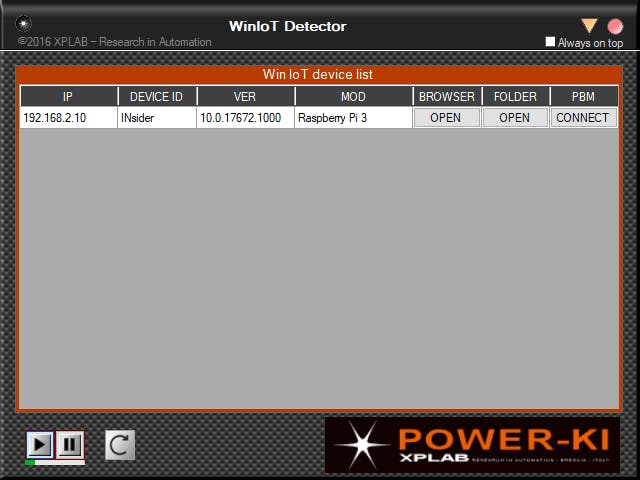Select the IP cell 192.168.2.10
This screenshot has width=640, height=480.
coord(69,118)
